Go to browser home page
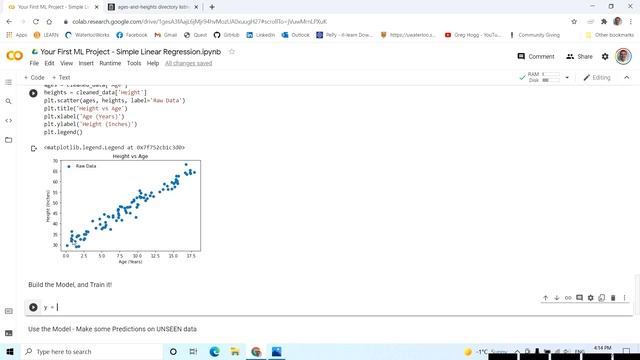640x360 pixels. coord(49,22)
